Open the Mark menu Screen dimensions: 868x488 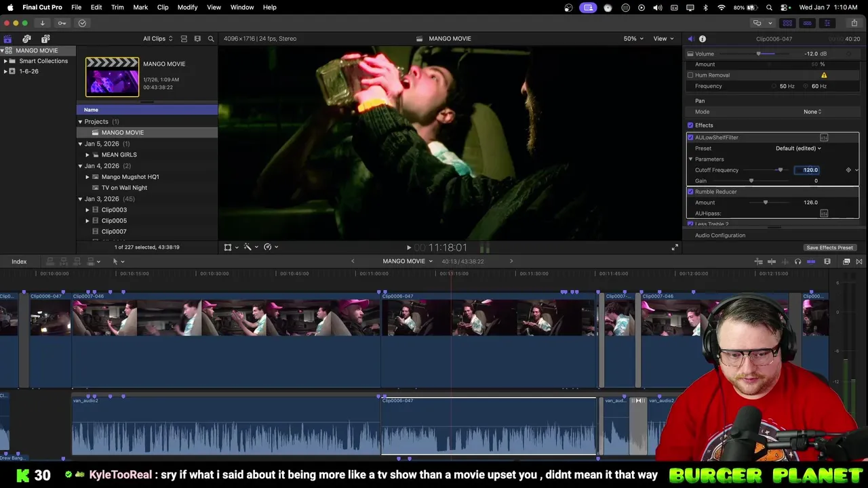tap(140, 7)
